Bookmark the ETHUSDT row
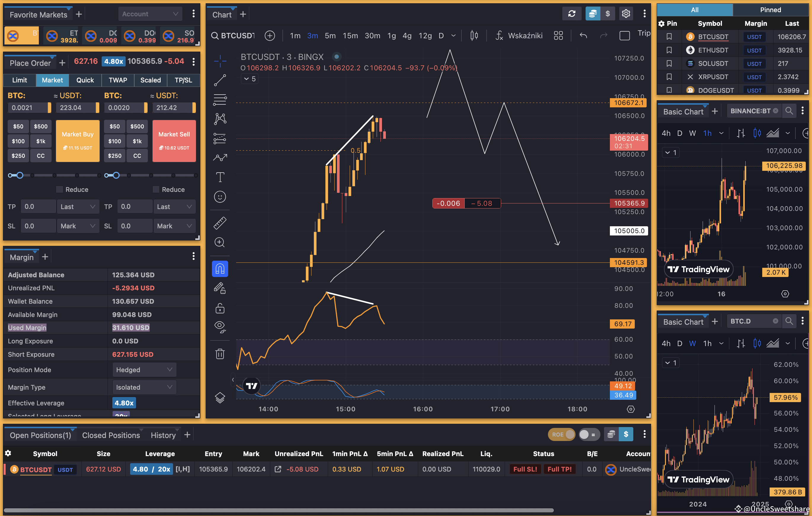812x516 pixels. pos(669,50)
